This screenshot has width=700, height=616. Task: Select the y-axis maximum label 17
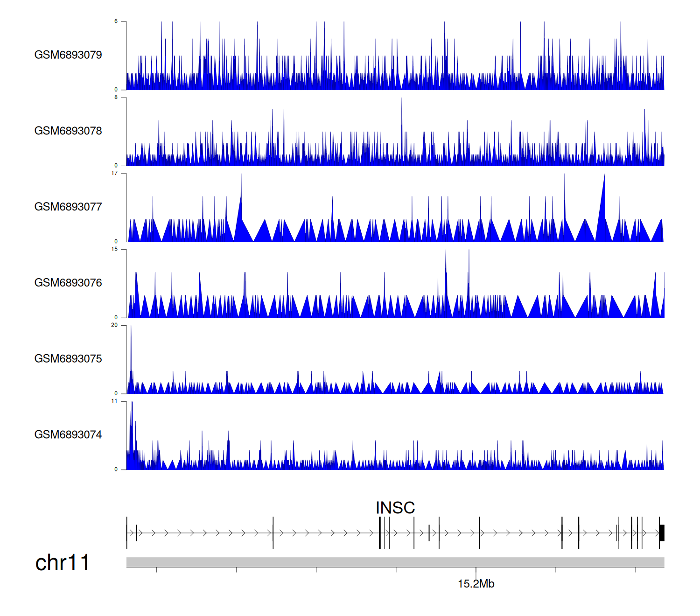pyautogui.click(x=114, y=174)
